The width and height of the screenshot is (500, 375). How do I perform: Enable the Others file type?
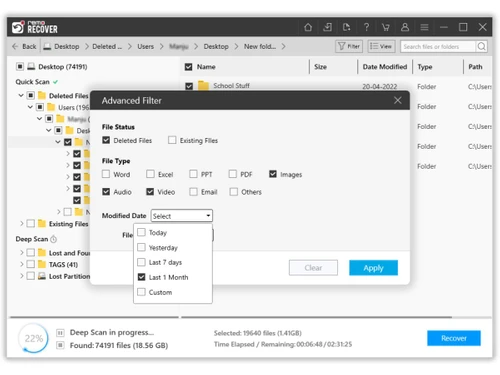tap(234, 192)
